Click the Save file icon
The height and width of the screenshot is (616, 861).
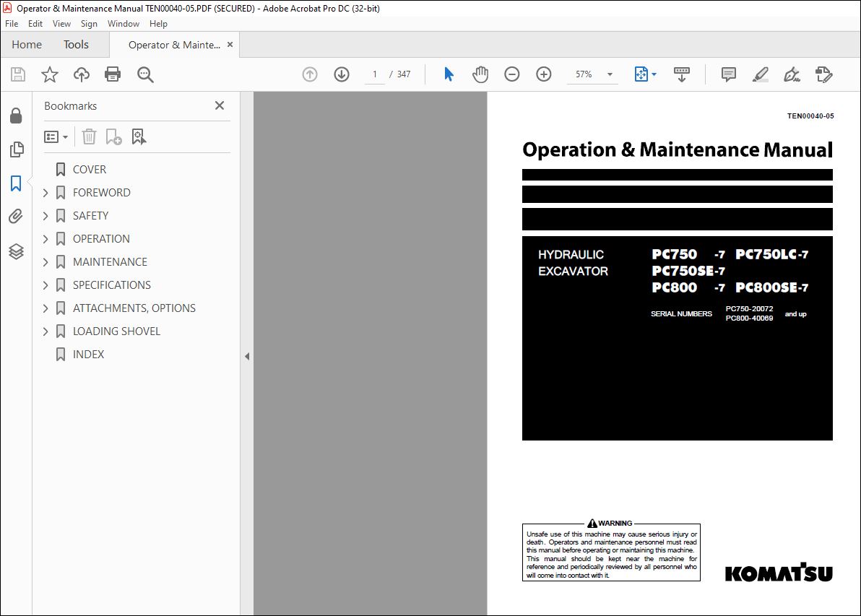[18, 74]
